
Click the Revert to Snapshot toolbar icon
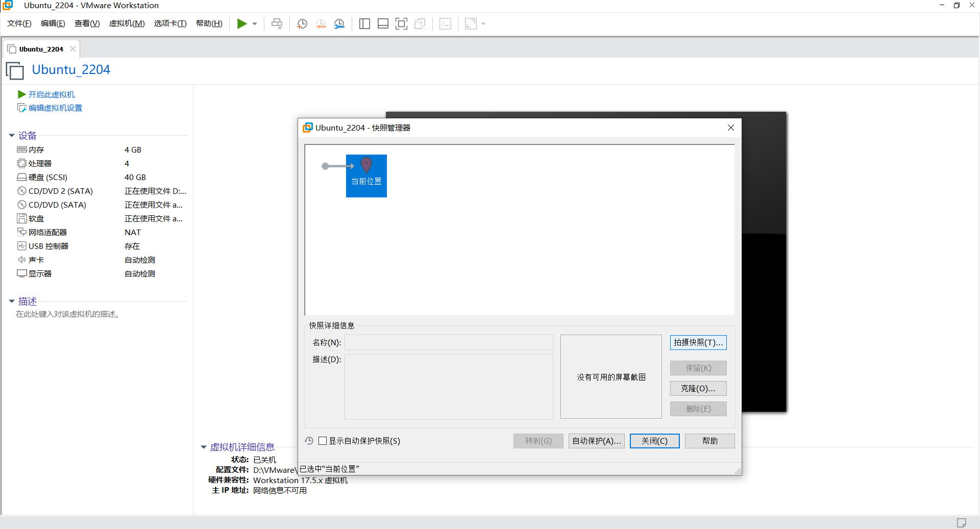321,23
